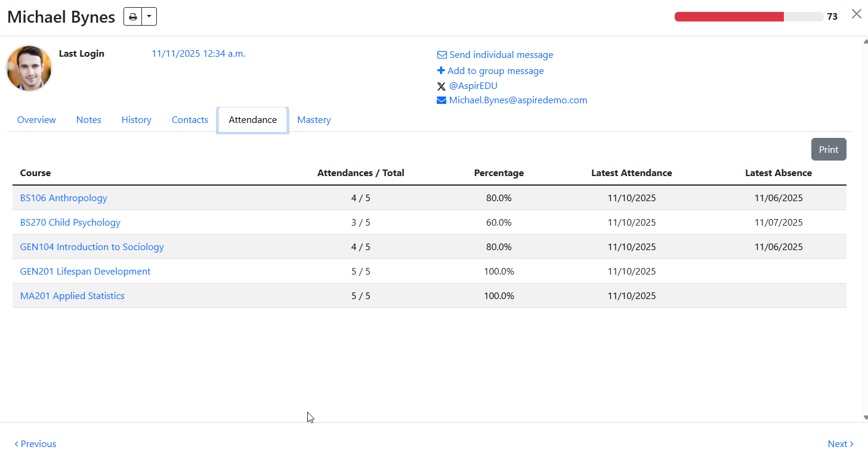Open MA201 Applied Statistics link
Viewport: 868px width, 462px height.
point(72,296)
